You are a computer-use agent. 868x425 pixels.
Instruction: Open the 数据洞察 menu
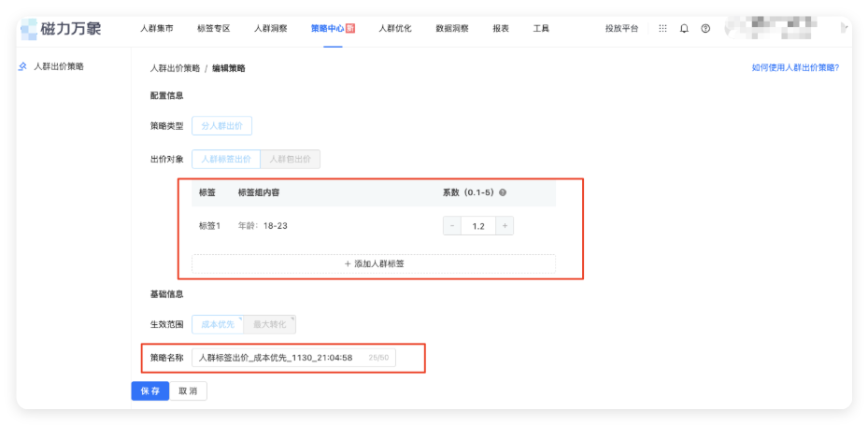click(452, 29)
